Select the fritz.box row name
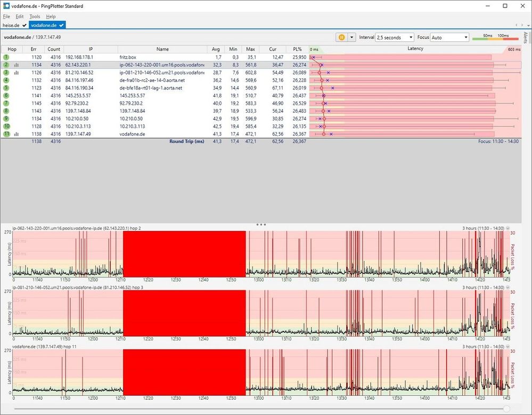The width and height of the screenshot is (532, 415). click(x=128, y=57)
